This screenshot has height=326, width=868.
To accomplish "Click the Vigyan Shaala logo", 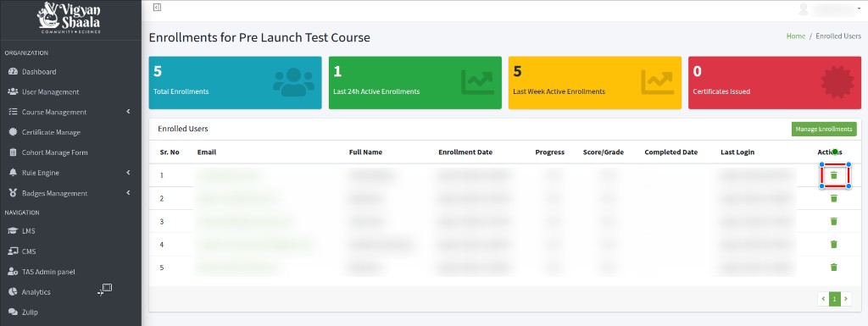I will [70, 19].
